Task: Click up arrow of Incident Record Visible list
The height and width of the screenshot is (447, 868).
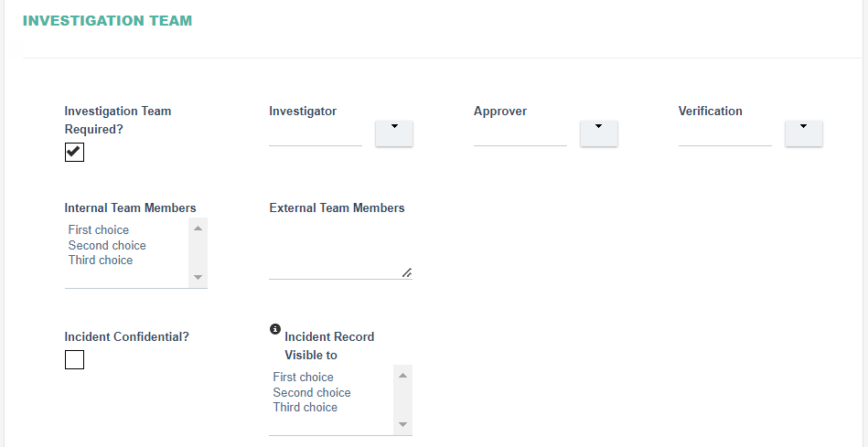Action: point(403,376)
